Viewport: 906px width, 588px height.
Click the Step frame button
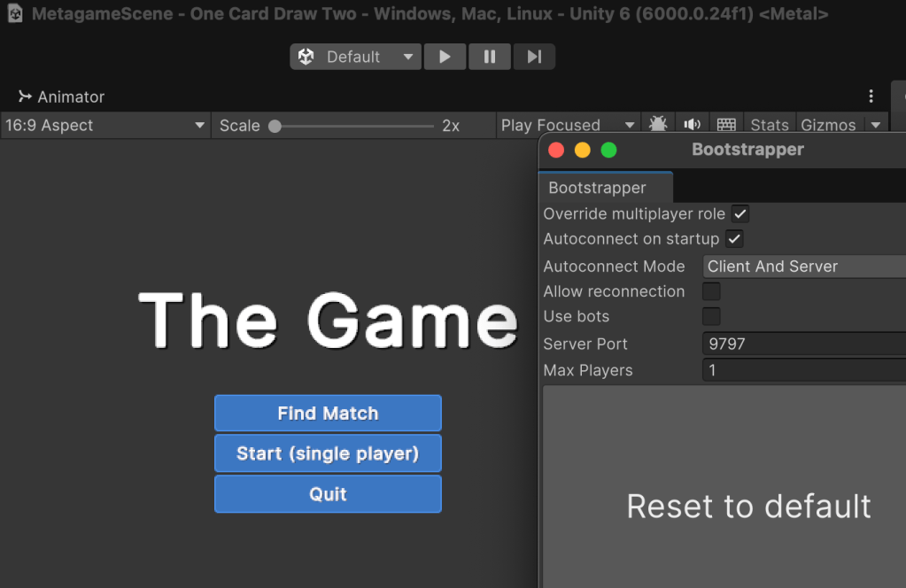click(533, 57)
